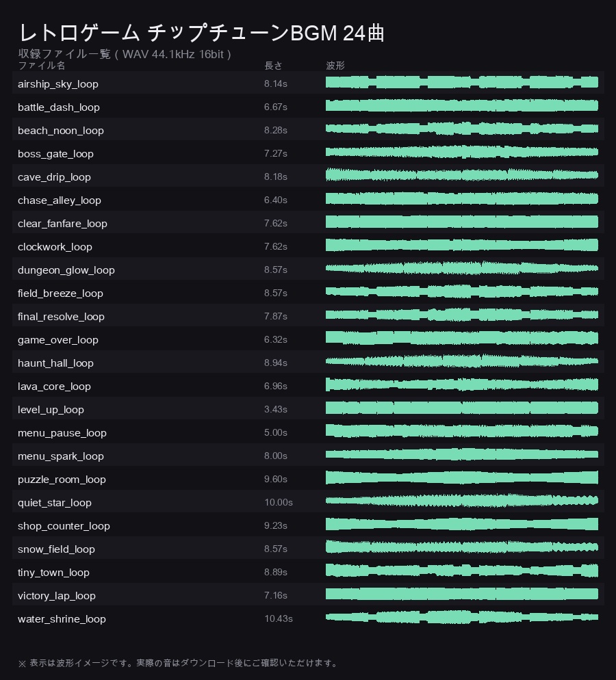Click the clear_fanfare_loop waveform
The height and width of the screenshot is (680, 616).
(x=461, y=222)
